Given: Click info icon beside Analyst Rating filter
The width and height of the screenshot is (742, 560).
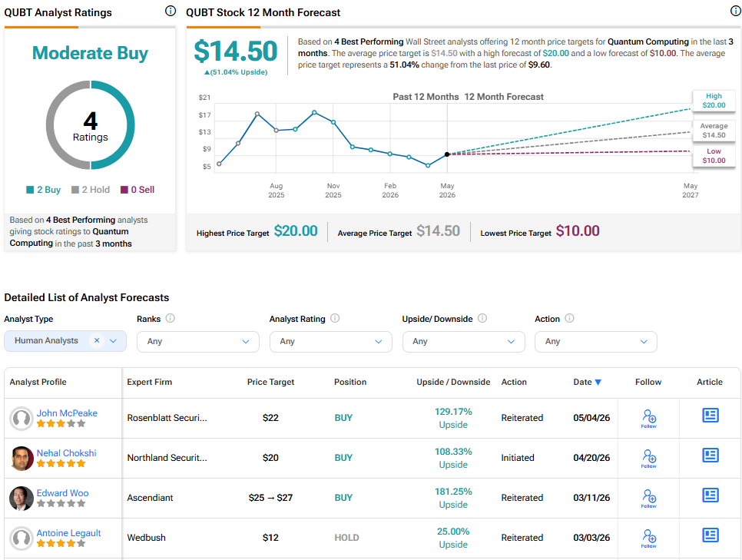Looking at the screenshot, I should 335,318.
